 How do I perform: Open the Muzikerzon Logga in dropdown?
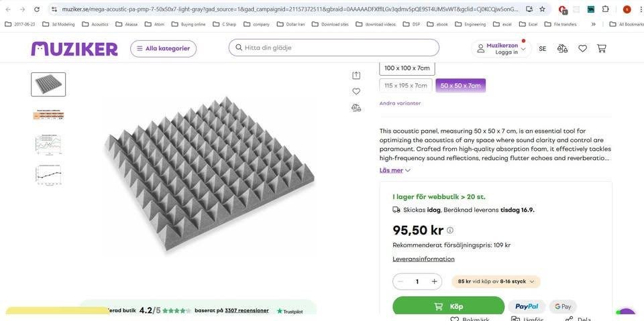tap(501, 48)
